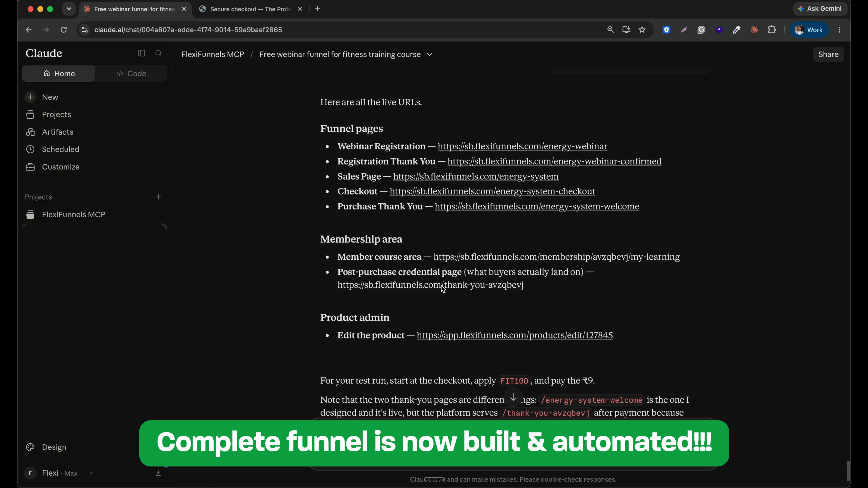Open FlexiFunnels MCP breadcrumb link
This screenshot has width=868, height=488.
click(213, 54)
